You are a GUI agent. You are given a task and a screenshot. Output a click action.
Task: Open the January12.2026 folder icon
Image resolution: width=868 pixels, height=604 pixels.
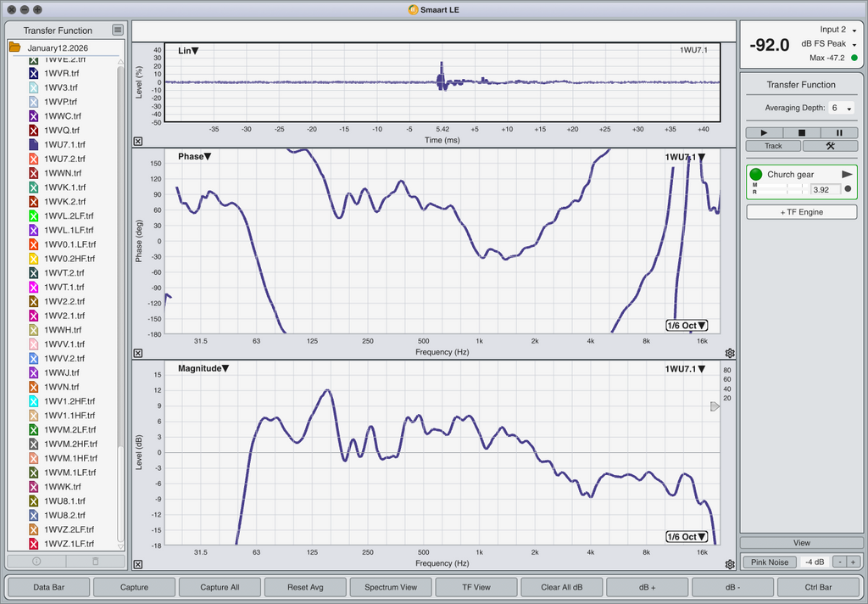[x=15, y=48]
